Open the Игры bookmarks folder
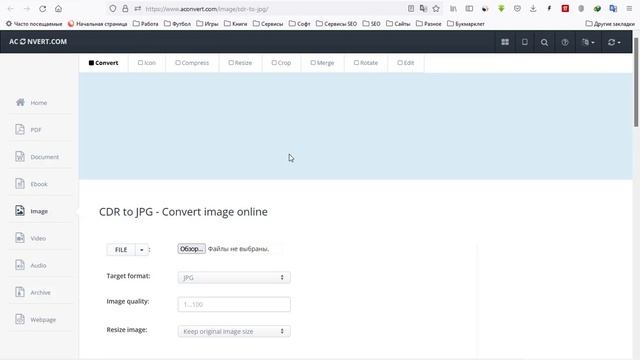 [x=207, y=24]
